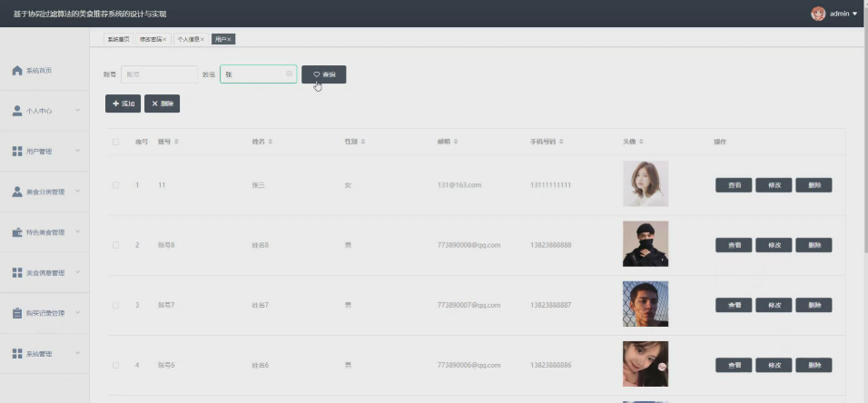868x403 pixels.
Task: Click the grid icon beside 用户管理
Action: coord(17,151)
